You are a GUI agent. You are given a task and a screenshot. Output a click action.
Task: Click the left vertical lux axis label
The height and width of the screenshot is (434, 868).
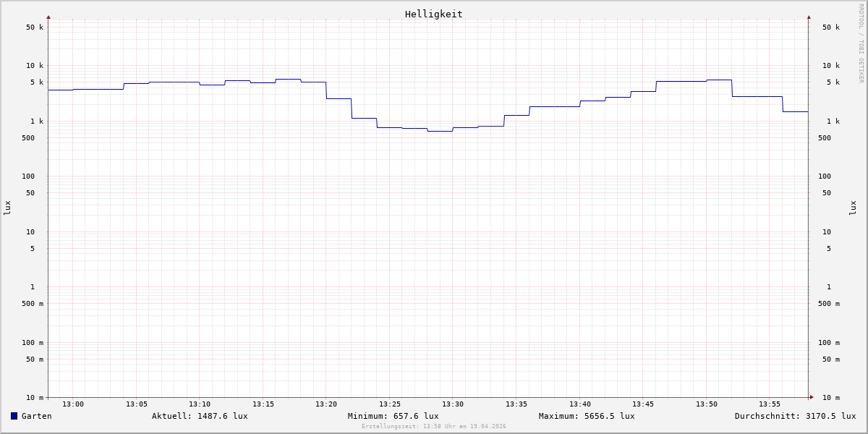pos(7,208)
